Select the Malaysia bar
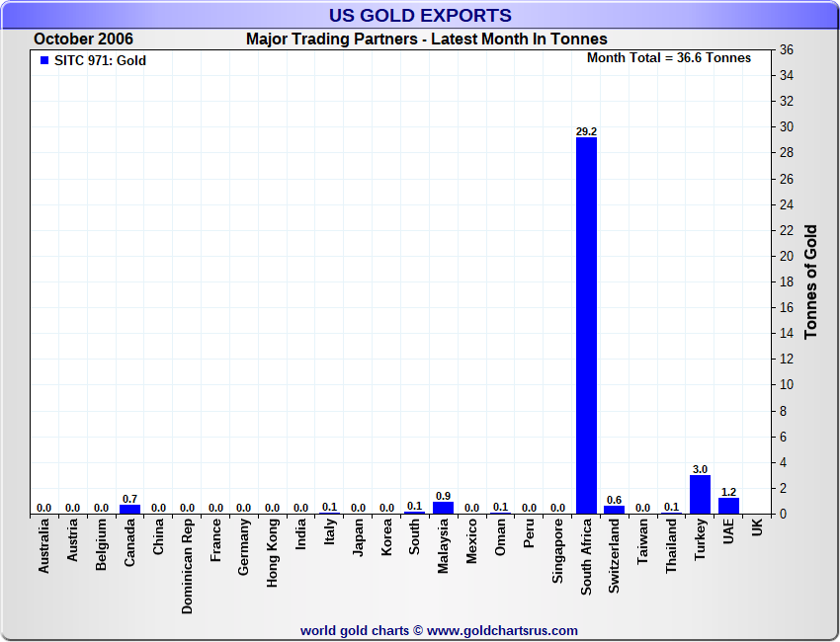 click(x=443, y=508)
